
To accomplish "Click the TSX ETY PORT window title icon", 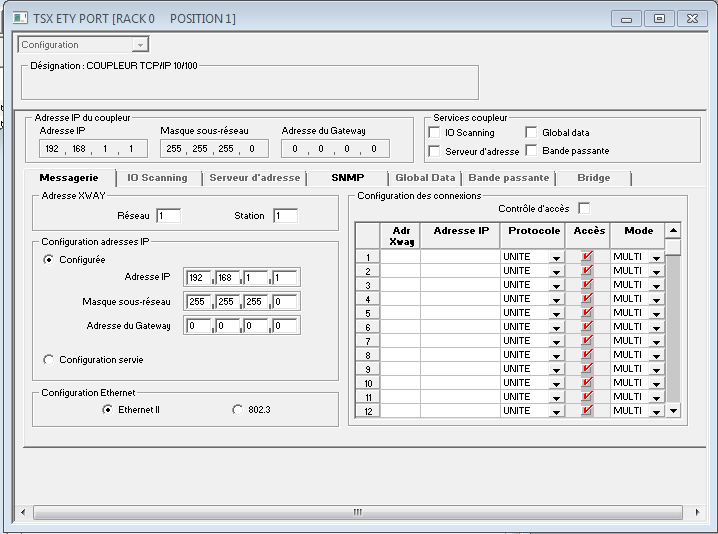I will pos(21,18).
